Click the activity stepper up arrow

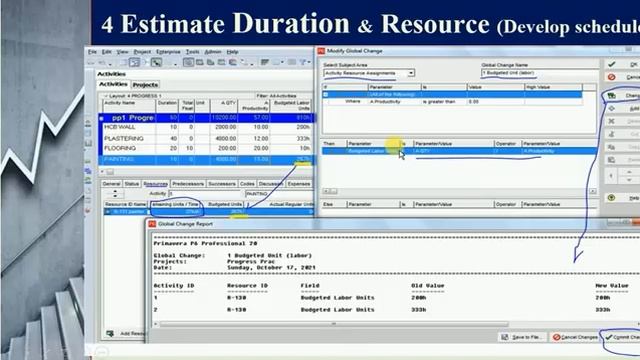point(115,191)
